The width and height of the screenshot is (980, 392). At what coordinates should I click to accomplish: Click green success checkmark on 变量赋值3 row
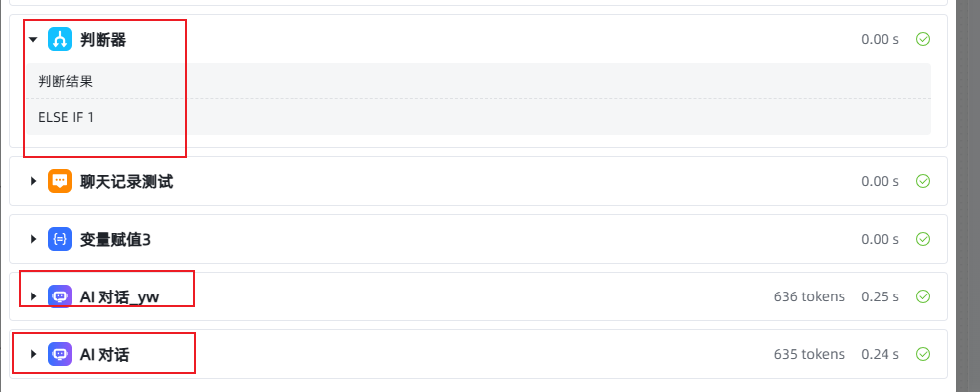click(923, 239)
